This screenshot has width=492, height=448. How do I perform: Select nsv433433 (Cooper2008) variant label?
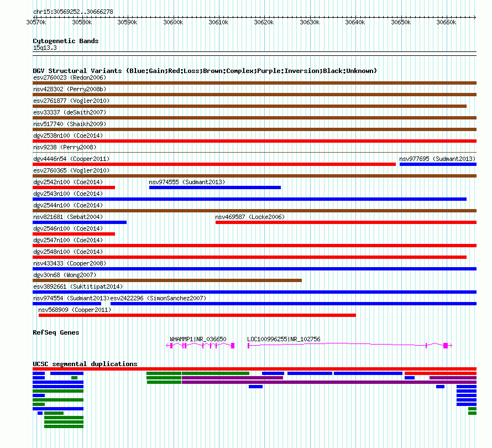point(70,263)
